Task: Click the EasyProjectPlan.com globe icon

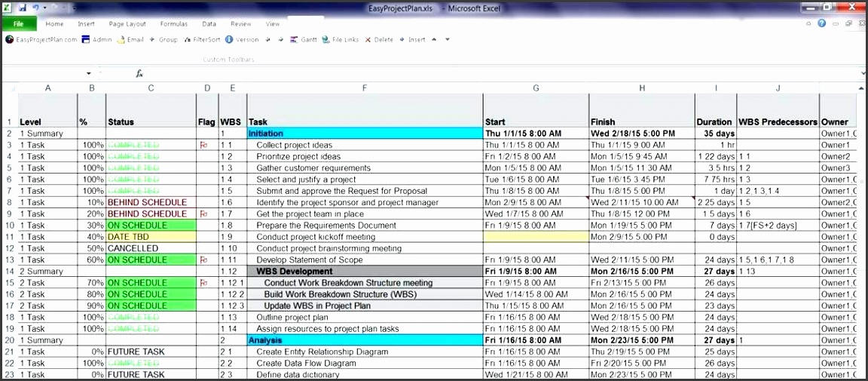Action: pos(9,40)
